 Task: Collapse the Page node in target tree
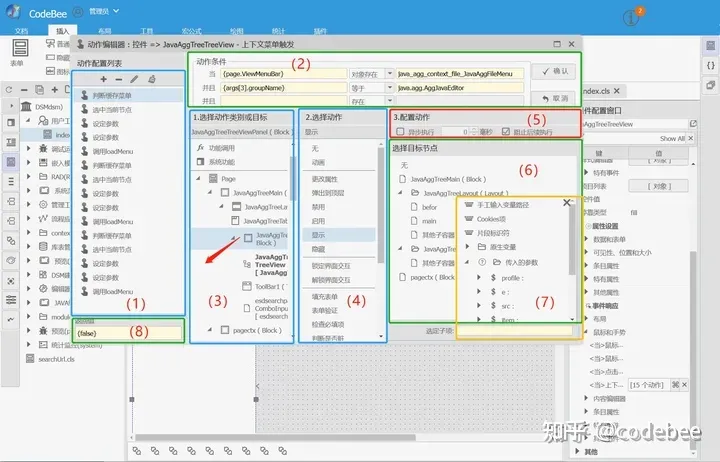click(199, 178)
